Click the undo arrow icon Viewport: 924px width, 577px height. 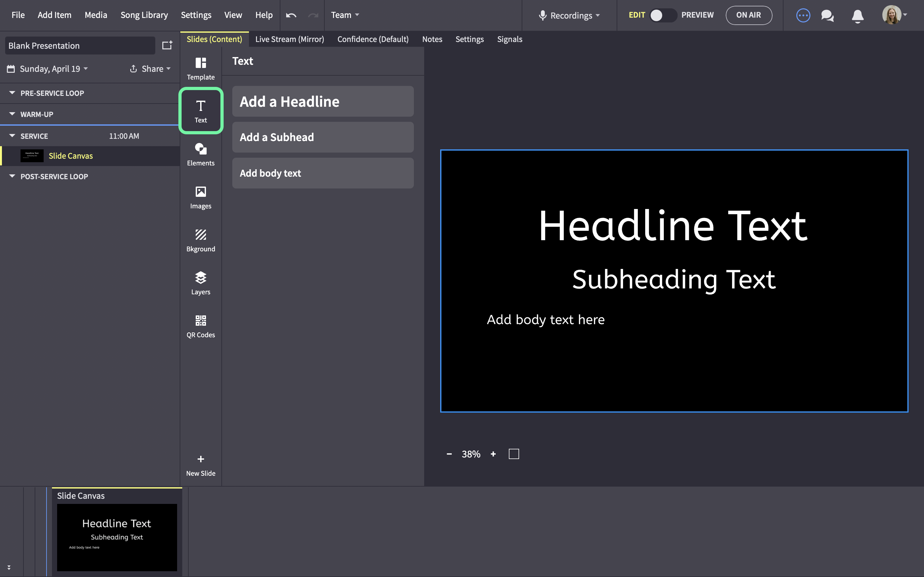click(x=291, y=15)
